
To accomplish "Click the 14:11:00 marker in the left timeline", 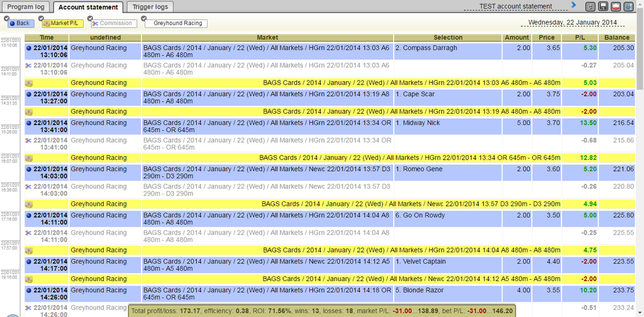I will (10, 72).
